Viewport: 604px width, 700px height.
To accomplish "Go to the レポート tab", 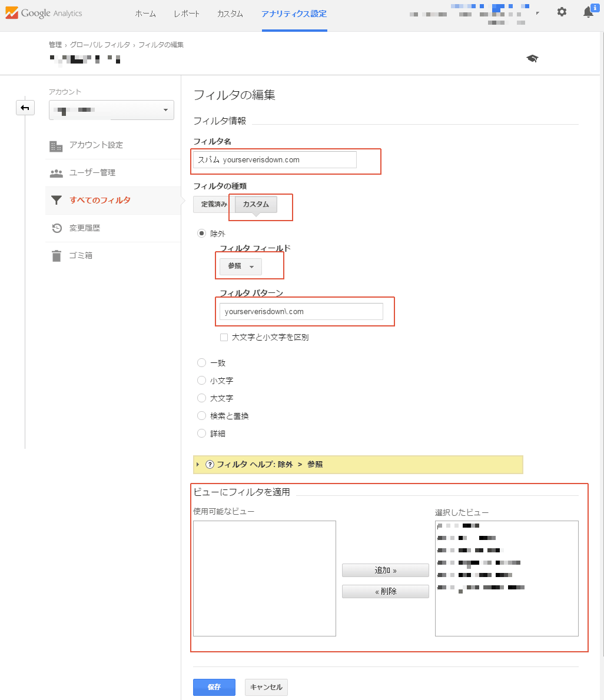I will [x=187, y=14].
